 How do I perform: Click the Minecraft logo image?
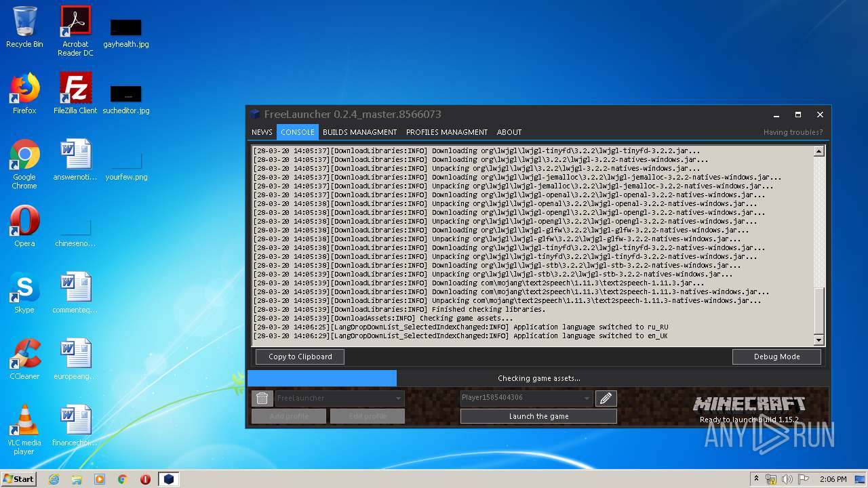(749, 405)
